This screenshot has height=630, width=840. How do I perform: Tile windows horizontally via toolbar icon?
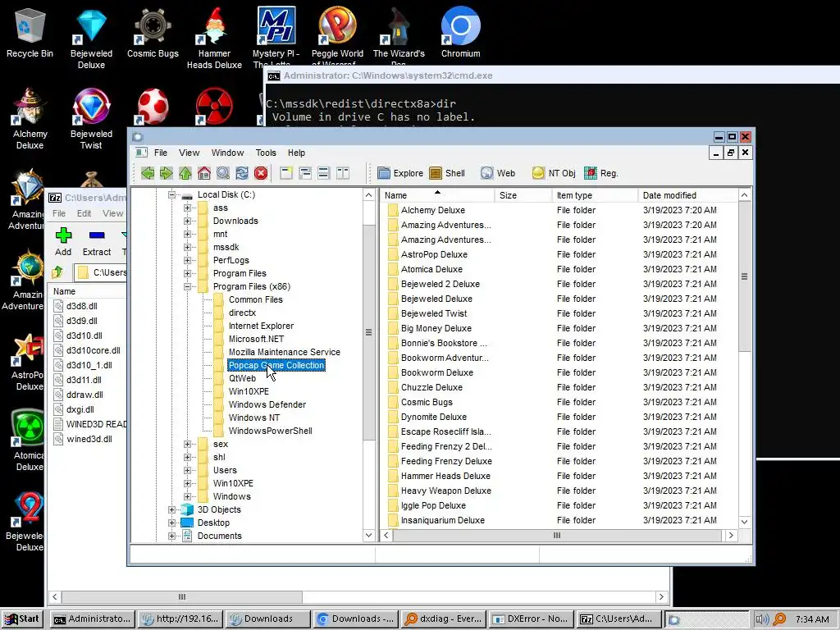tap(323, 173)
